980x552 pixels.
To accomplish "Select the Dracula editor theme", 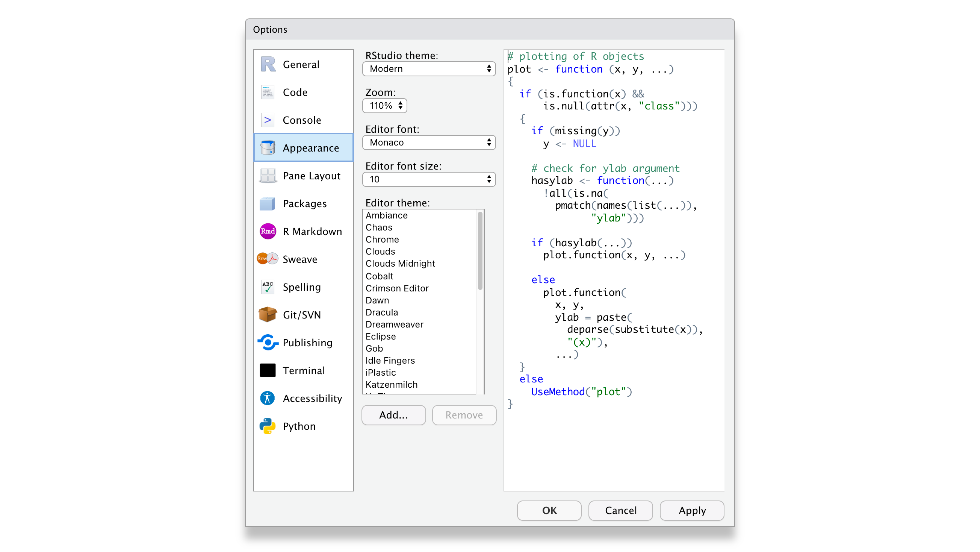I will (x=382, y=312).
